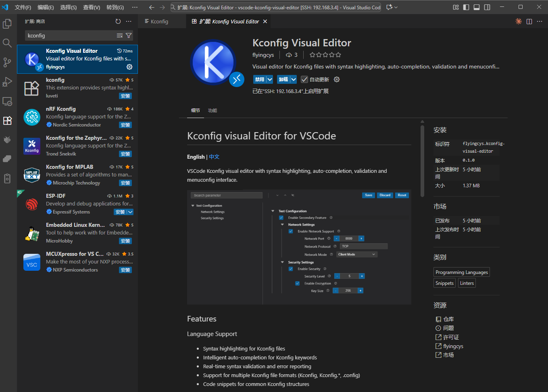Open editor more actions ellipsis
Screen dimensions: 548x392
tap(540, 21)
